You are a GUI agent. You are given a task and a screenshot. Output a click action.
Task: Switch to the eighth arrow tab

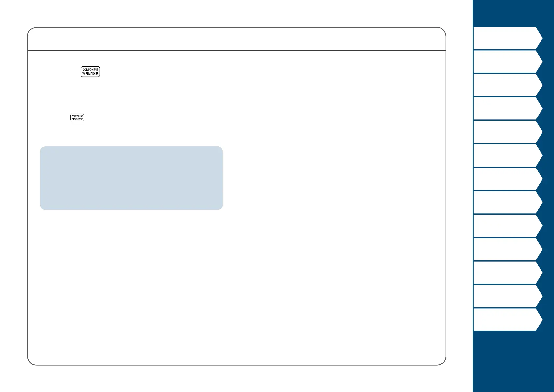click(x=508, y=202)
